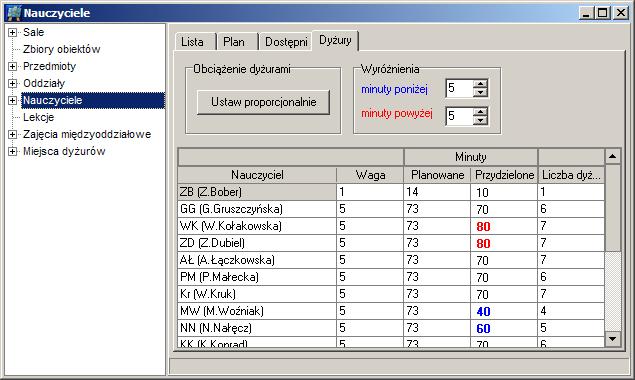
Task: Click the table scrollbar up arrow
Action: [x=613, y=156]
